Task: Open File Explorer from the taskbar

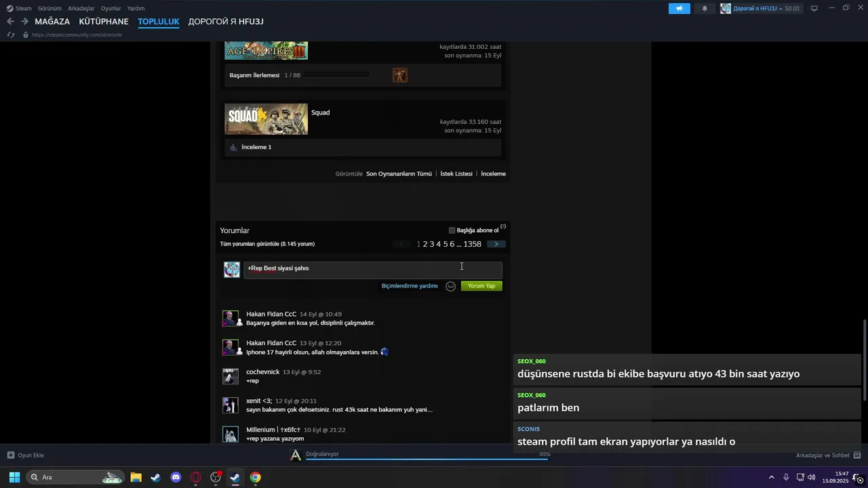Action: (x=136, y=477)
